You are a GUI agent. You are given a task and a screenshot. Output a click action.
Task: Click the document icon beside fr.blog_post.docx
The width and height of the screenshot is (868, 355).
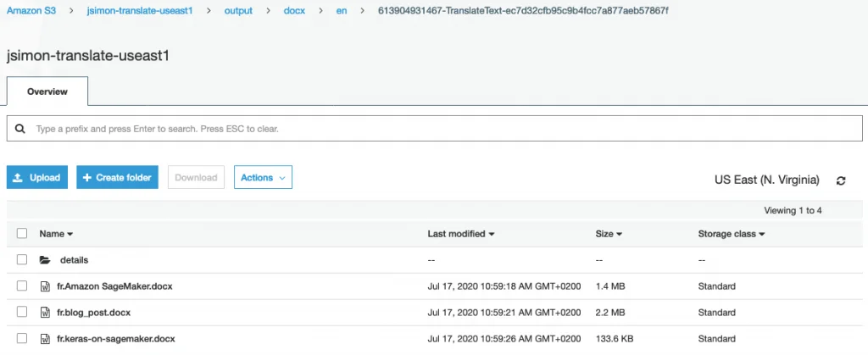pos(46,313)
